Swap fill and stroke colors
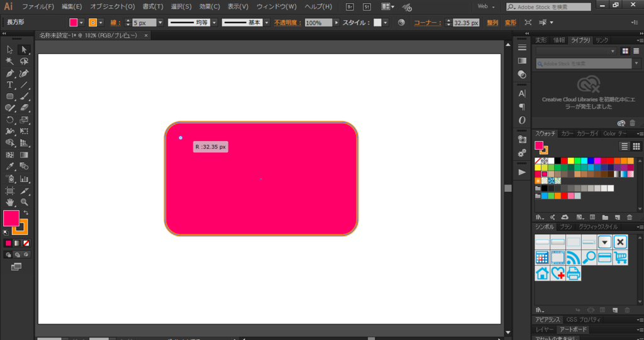Screen dimensions: 644x340 [26, 213]
